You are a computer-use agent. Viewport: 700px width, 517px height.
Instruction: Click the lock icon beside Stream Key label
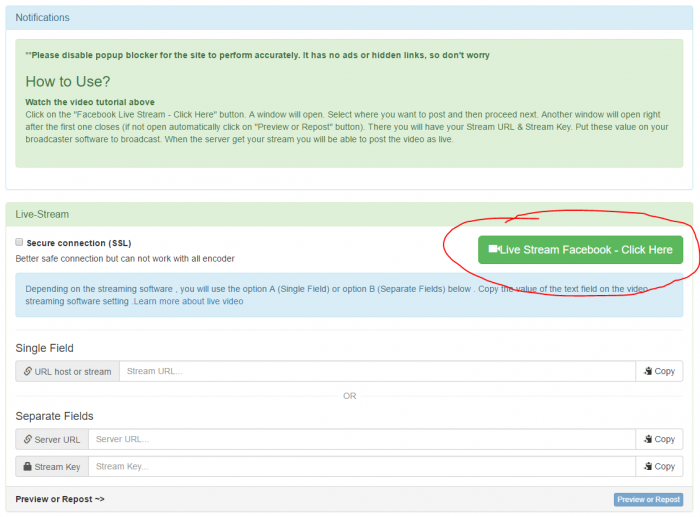(28, 467)
